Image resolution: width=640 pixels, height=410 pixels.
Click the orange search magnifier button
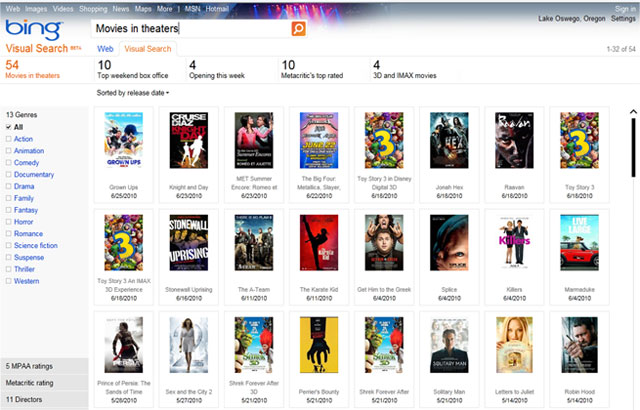tap(298, 29)
